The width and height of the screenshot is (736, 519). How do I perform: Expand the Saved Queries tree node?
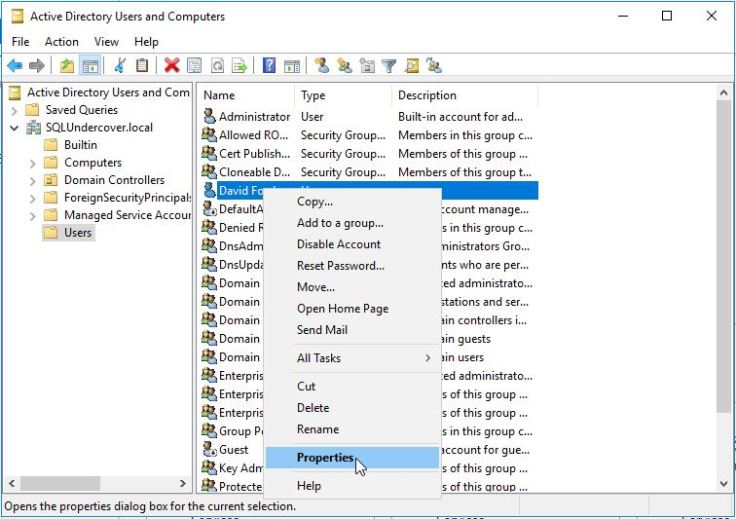(14, 111)
